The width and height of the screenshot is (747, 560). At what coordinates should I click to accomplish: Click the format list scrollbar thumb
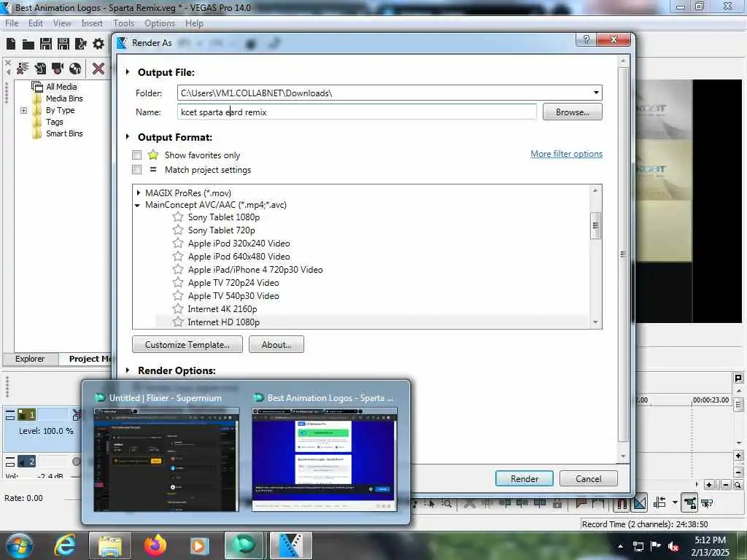point(595,225)
